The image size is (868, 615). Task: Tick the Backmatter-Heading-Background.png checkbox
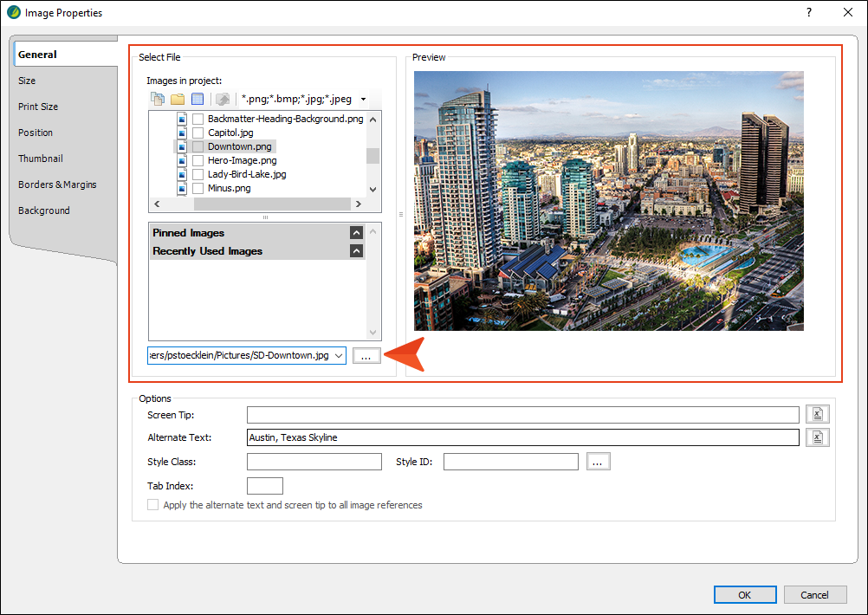point(198,119)
